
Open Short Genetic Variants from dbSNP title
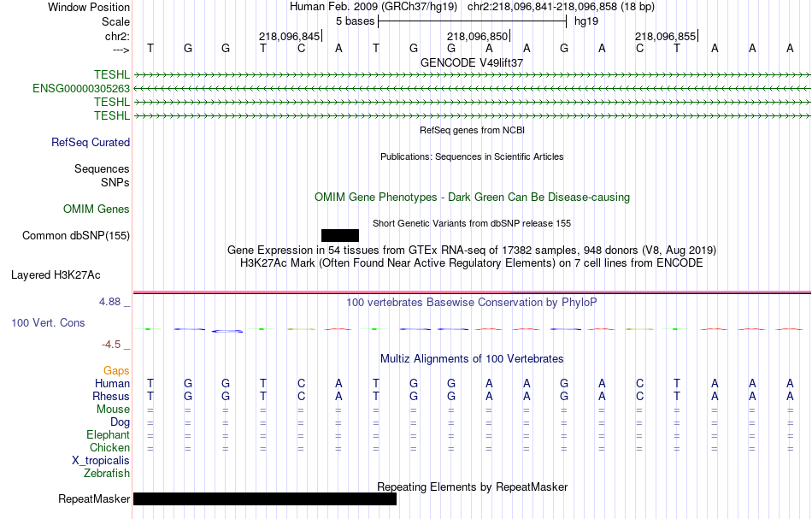(x=472, y=223)
